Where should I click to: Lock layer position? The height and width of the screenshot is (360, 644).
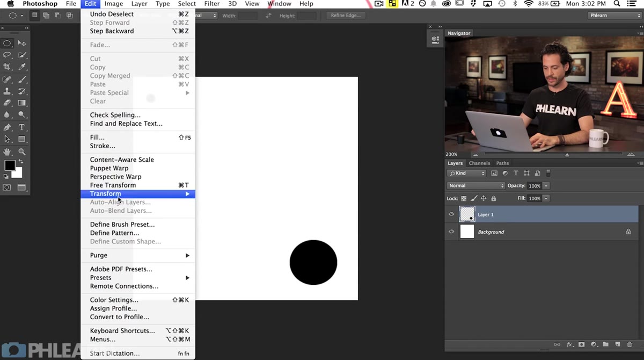point(484,198)
